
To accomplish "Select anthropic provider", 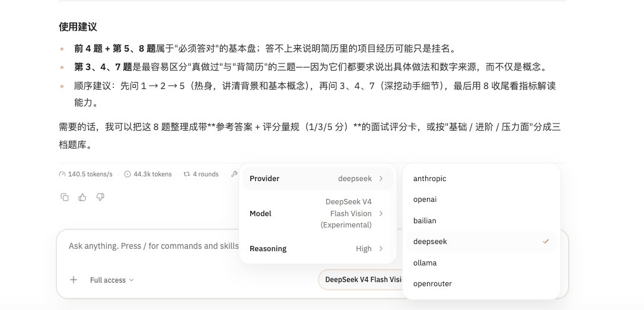I will (482, 178).
